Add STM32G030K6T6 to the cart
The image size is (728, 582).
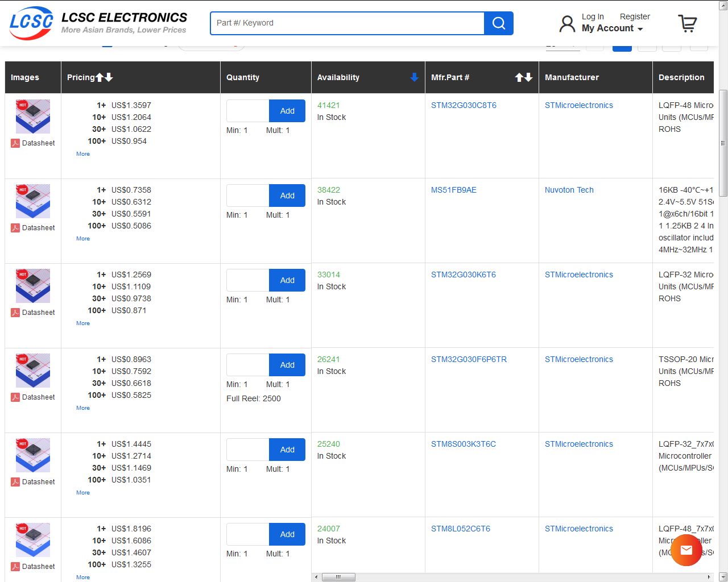[287, 280]
